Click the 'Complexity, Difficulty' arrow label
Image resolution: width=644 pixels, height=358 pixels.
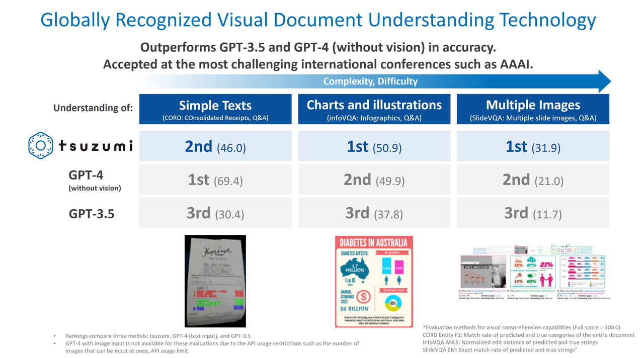coord(370,81)
